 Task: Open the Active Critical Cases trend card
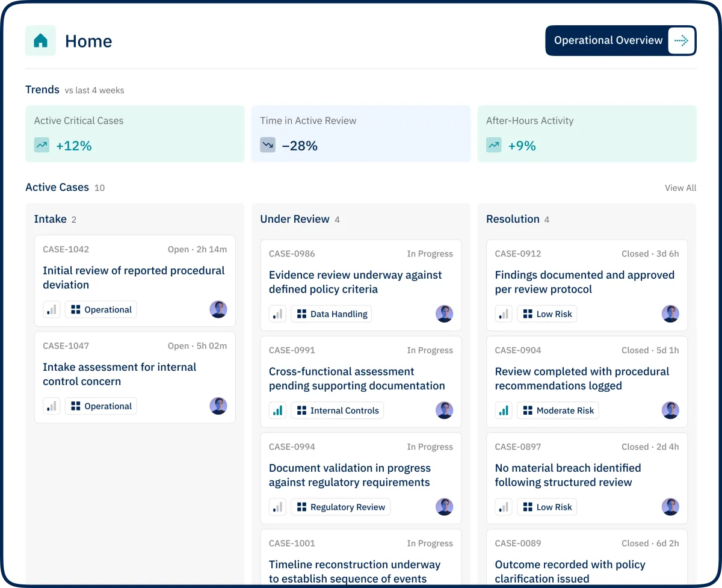[x=135, y=134]
